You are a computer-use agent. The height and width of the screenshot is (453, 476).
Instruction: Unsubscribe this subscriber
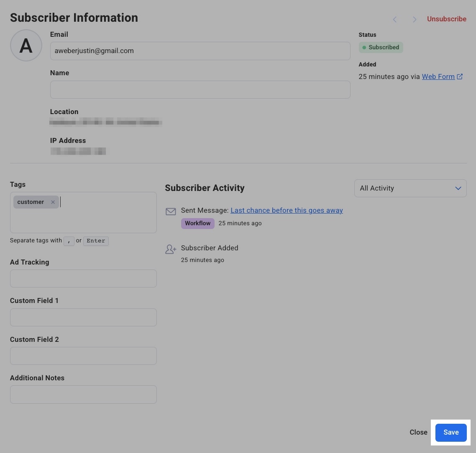[x=446, y=19]
